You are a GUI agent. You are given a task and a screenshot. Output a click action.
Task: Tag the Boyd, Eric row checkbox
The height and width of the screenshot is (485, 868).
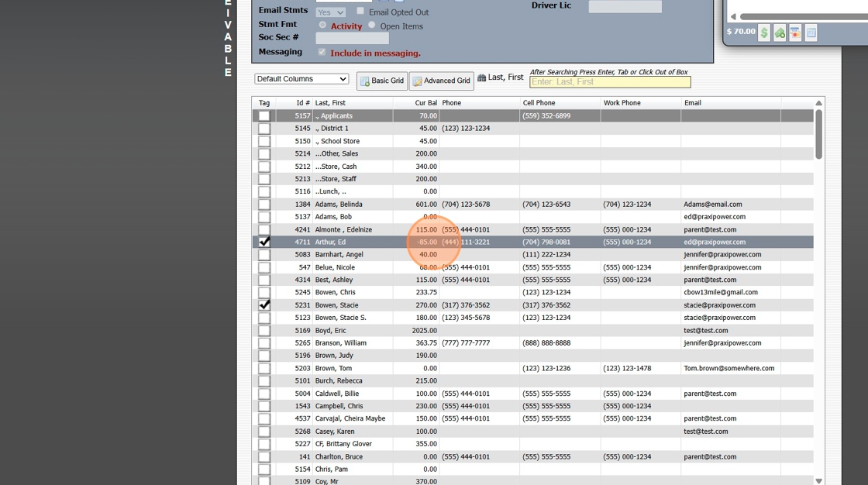point(264,331)
